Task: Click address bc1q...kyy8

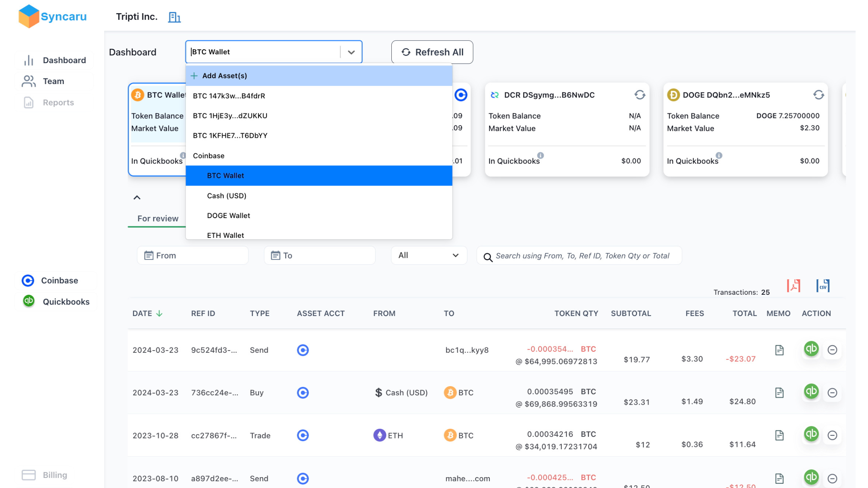Action: (467, 350)
